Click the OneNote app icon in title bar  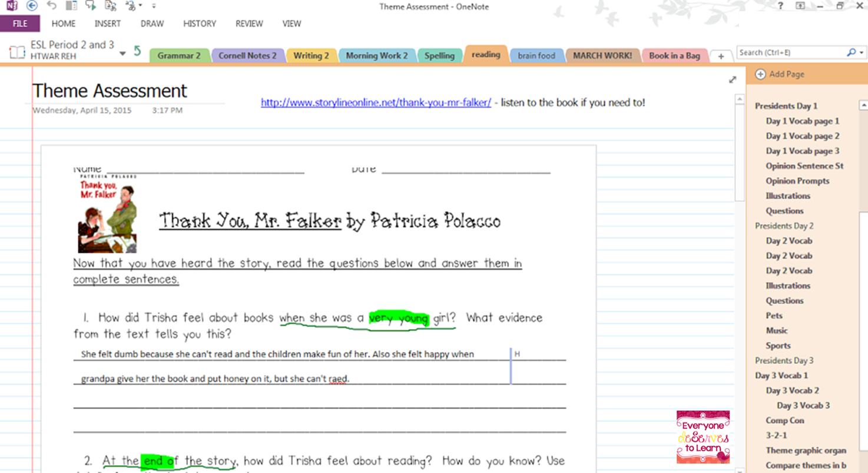pos(11,6)
